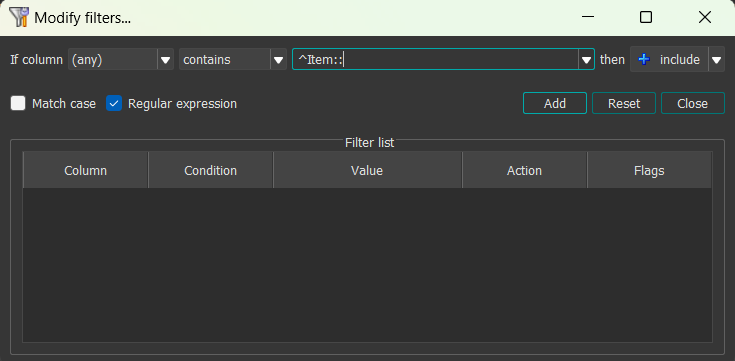Sort by the Condition header
735x361 pixels.
click(x=210, y=170)
